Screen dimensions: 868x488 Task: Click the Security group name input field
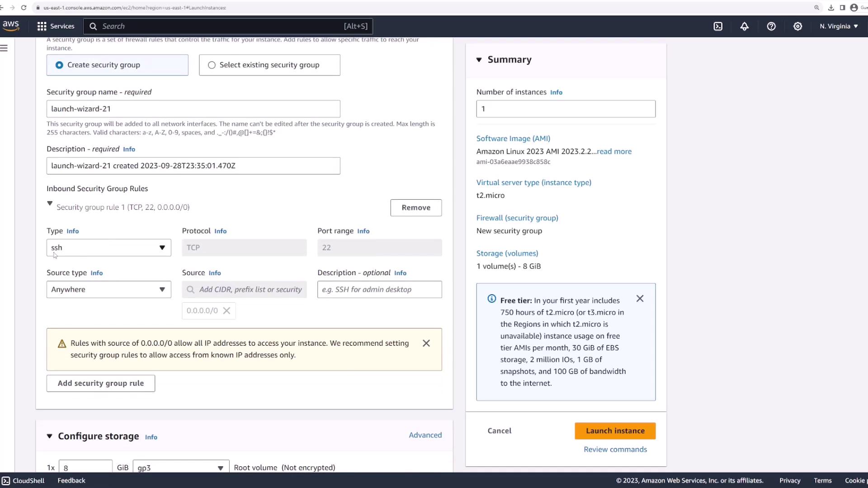[x=193, y=109]
